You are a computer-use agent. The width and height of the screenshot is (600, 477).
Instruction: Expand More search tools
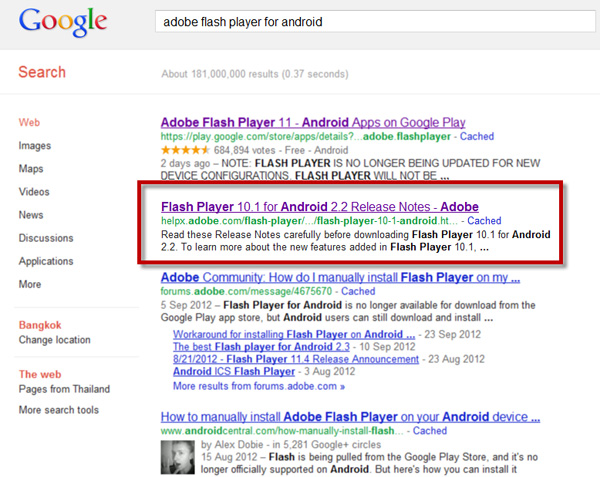(x=59, y=410)
